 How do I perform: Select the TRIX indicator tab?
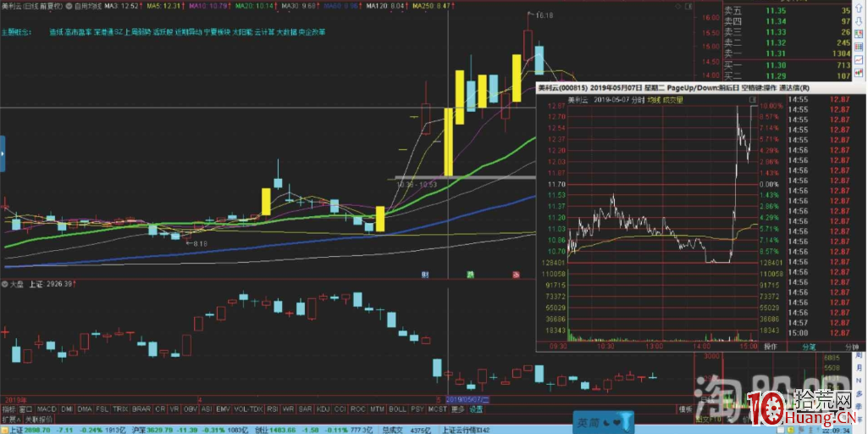[121, 409]
